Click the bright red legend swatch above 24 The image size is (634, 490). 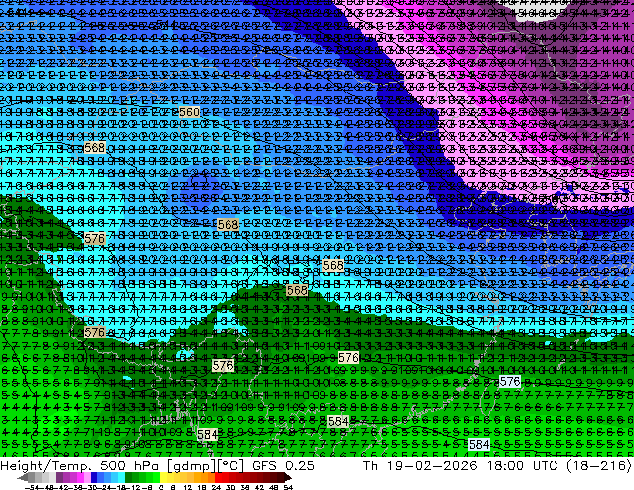218,477
